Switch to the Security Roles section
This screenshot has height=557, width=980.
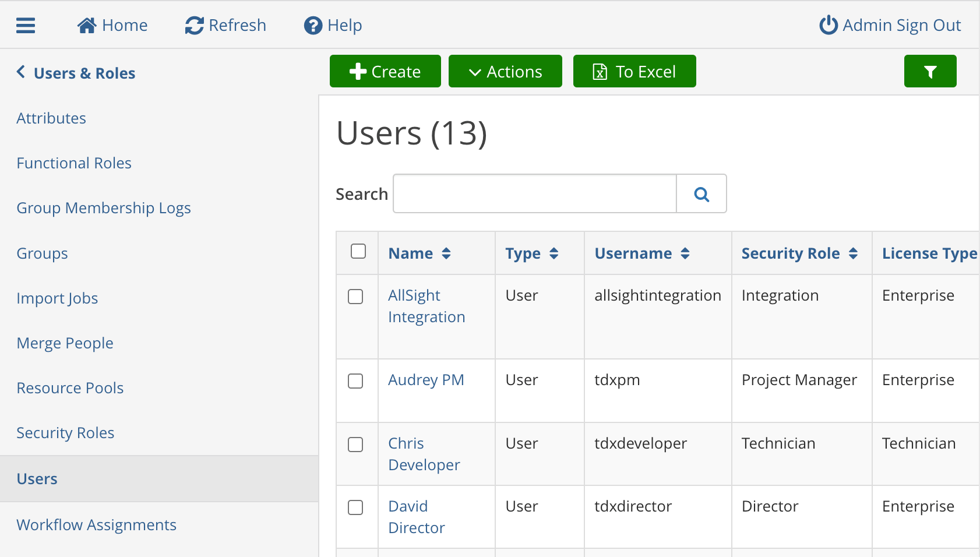pyautogui.click(x=65, y=432)
